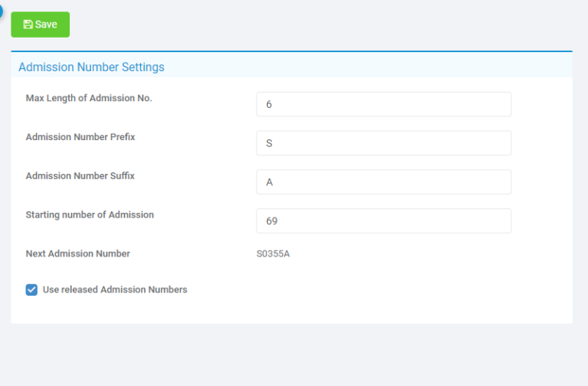
Task: Click the letter A inside the suffix field
Action: 269,182
